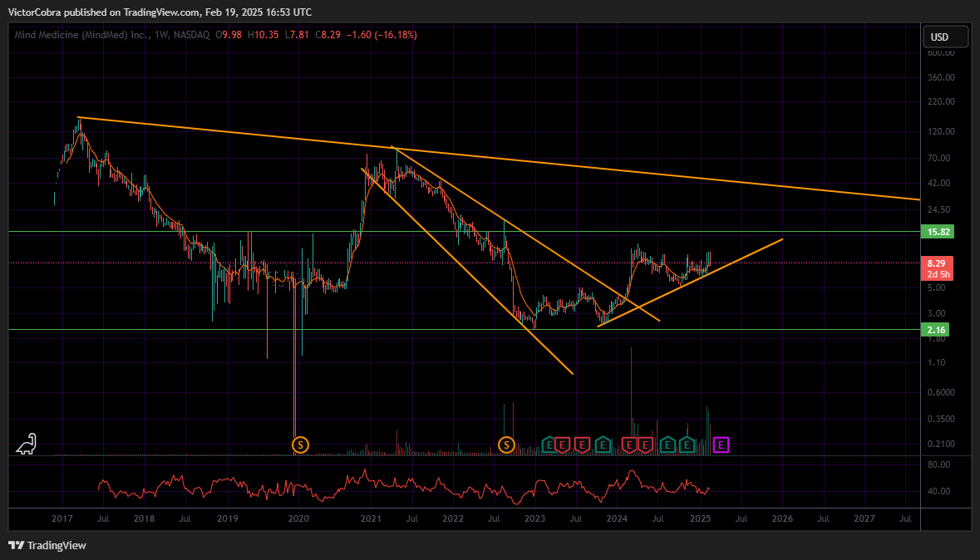
Task: Click the 2020 label on the time axis
Action: 298,518
